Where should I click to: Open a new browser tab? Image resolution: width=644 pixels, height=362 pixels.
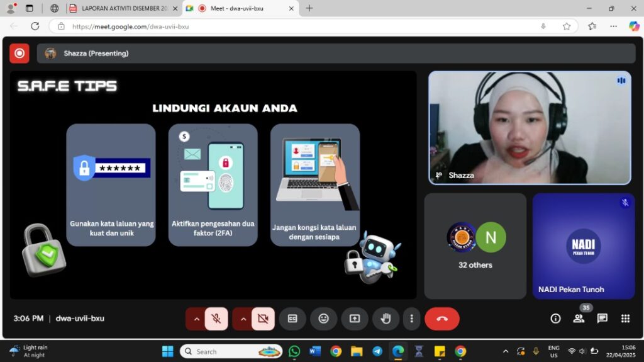309,8
